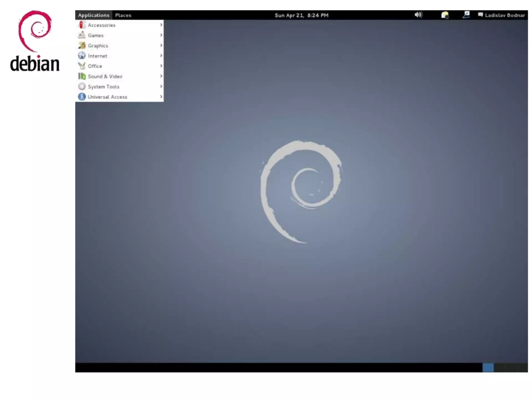Expand the Office submenu arrow
The image size is (532, 399).
161,66
